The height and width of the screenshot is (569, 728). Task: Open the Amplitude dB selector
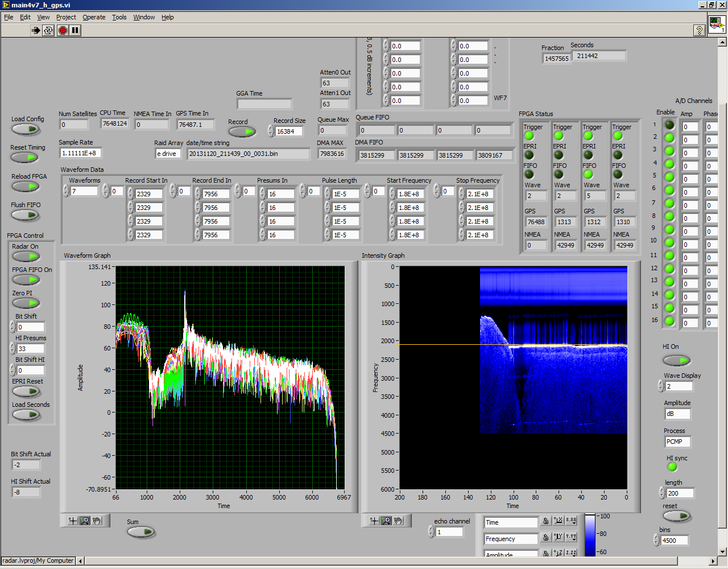pyautogui.click(x=677, y=414)
